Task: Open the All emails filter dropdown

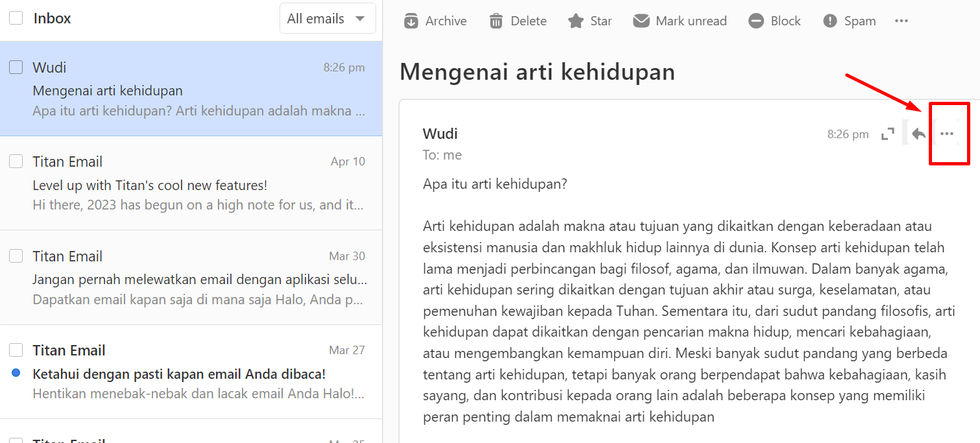Action: (328, 18)
